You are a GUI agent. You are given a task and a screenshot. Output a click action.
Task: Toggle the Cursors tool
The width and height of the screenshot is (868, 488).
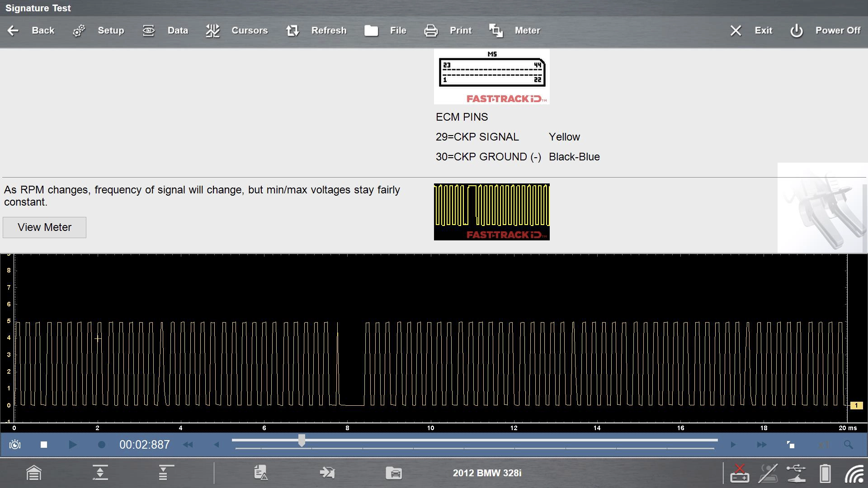click(x=212, y=31)
